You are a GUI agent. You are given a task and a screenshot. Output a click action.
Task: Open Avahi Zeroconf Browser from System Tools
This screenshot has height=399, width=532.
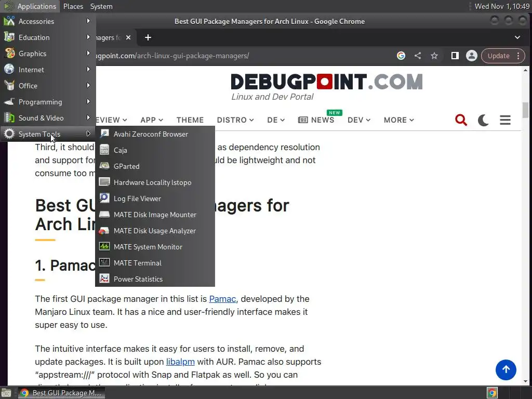[155, 134]
